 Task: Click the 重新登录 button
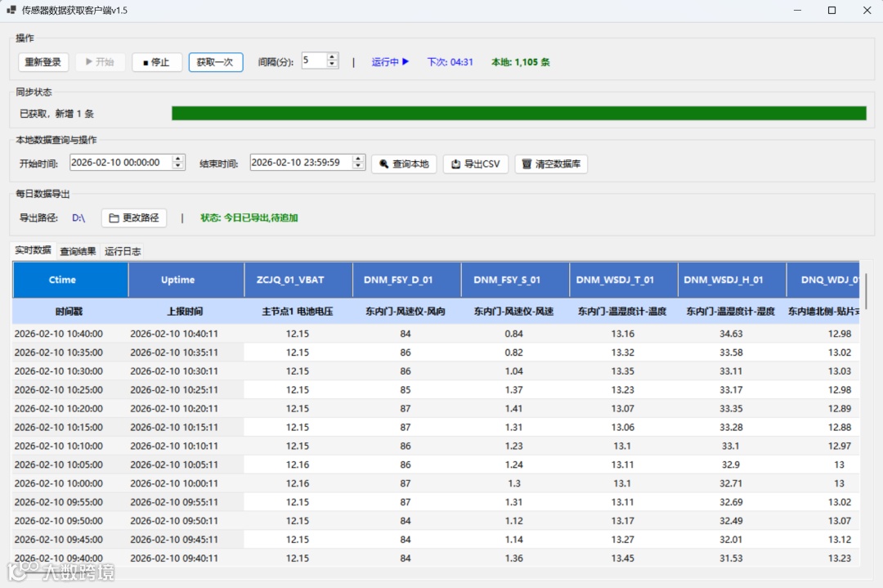pos(43,62)
